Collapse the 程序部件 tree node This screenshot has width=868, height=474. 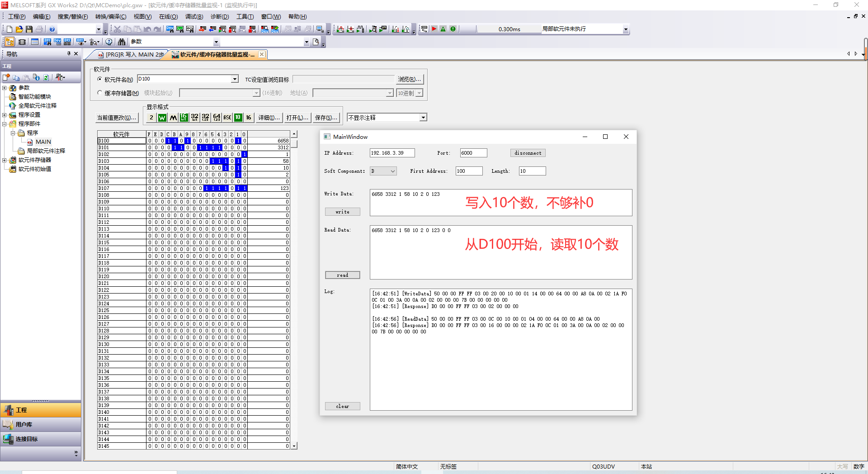5,124
